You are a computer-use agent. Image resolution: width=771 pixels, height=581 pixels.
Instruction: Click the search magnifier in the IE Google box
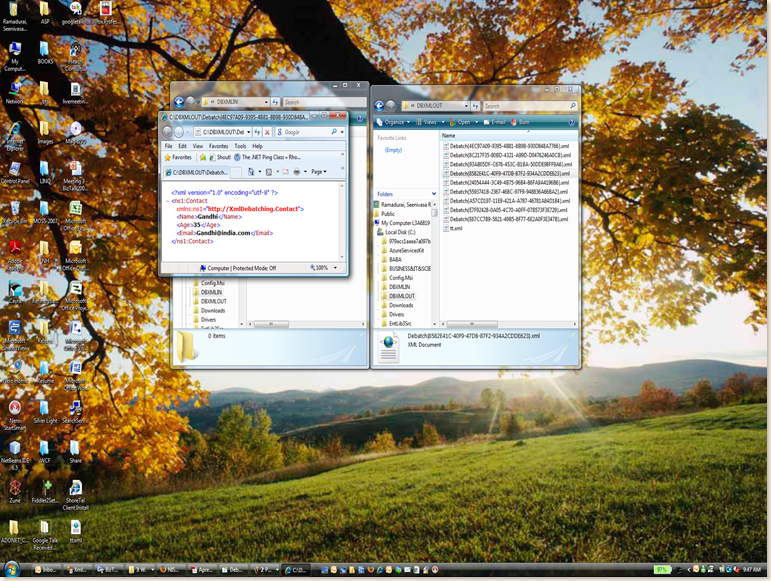[334, 132]
